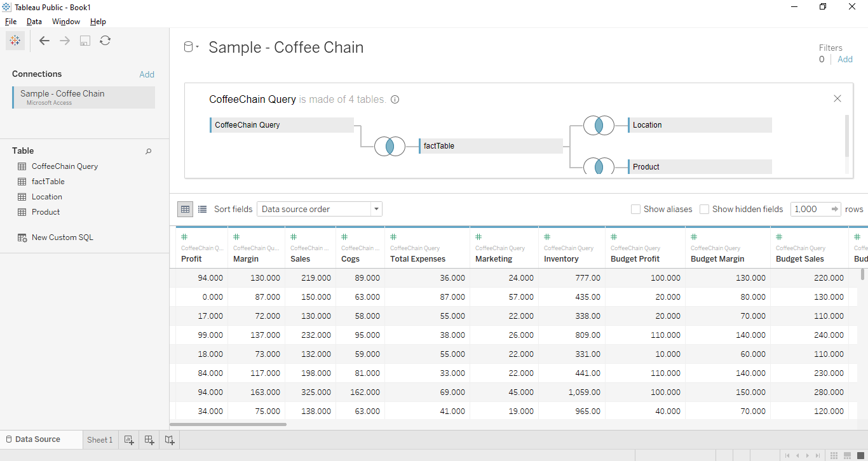This screenshot has height=461, width=868.
Task: Select factTable in the table list
Action: pyautogui.click(x=48, y=182)
